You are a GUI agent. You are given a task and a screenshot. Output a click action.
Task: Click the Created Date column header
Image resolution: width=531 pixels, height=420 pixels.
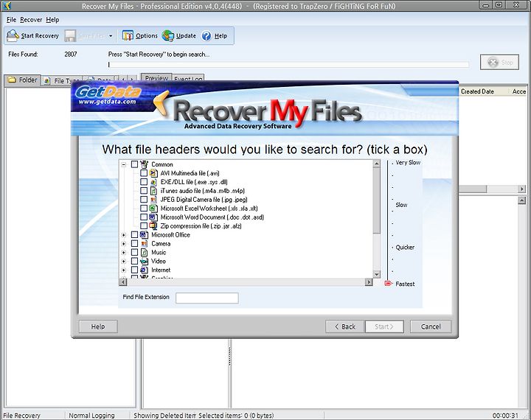click(477, 91)
